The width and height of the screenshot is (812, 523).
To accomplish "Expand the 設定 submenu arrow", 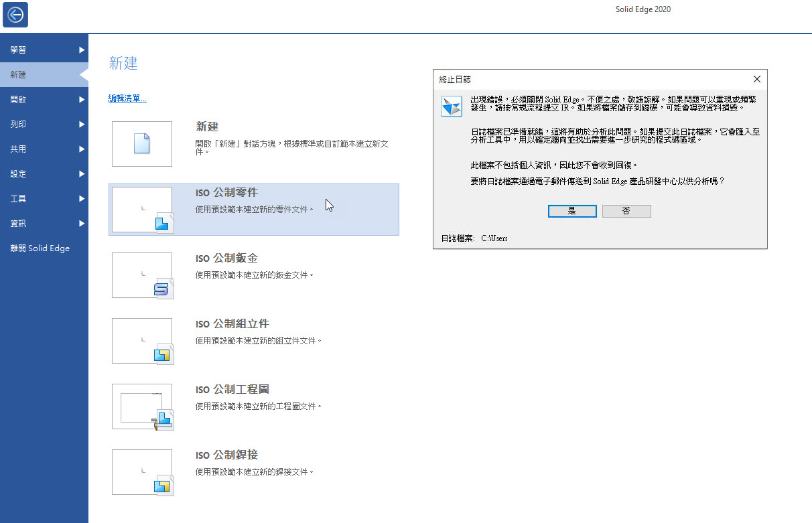I will pos(82,174).
